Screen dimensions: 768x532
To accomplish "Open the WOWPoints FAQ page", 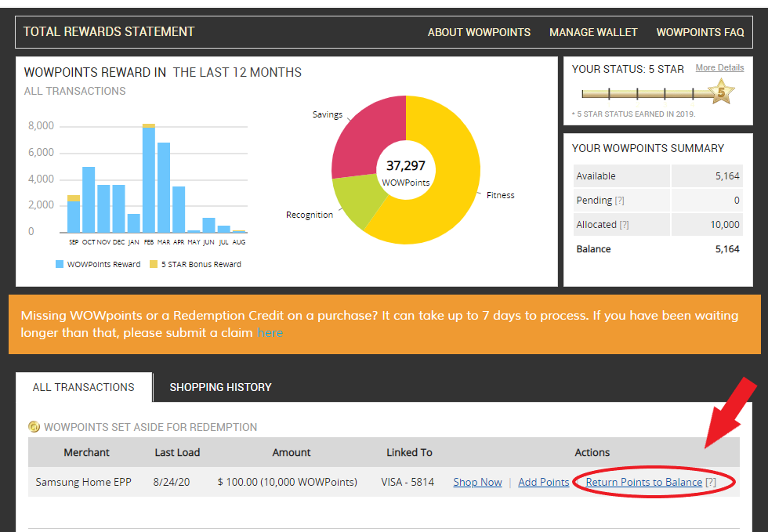I will click(x=700, y=32).
